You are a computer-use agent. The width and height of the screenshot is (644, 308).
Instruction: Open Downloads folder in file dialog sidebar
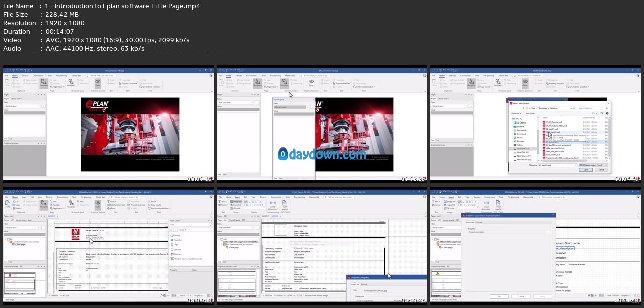(x=520, y=134)
